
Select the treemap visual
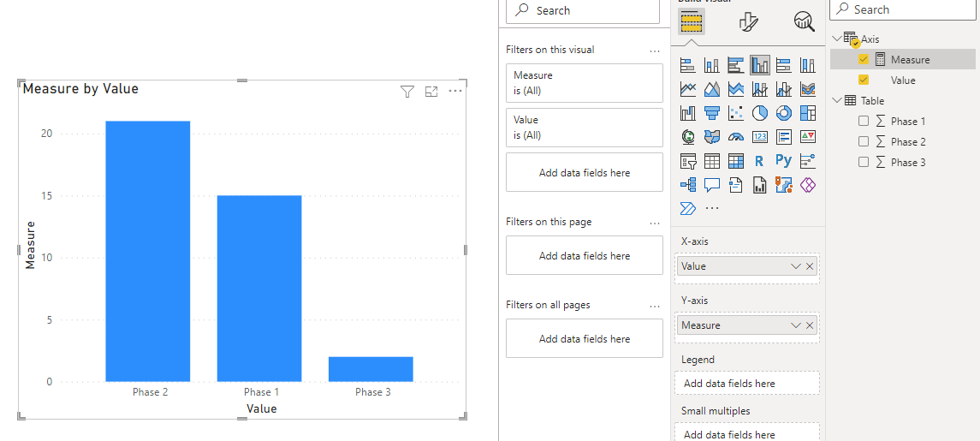click(x=807, y=113)
